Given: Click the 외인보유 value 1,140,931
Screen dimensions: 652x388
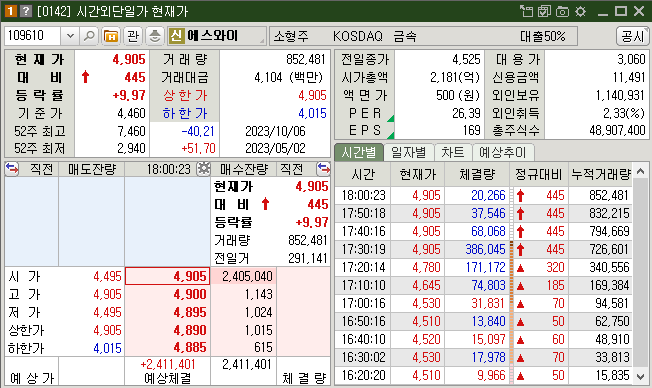Looking at the screenshot, I should coord(620,95).
